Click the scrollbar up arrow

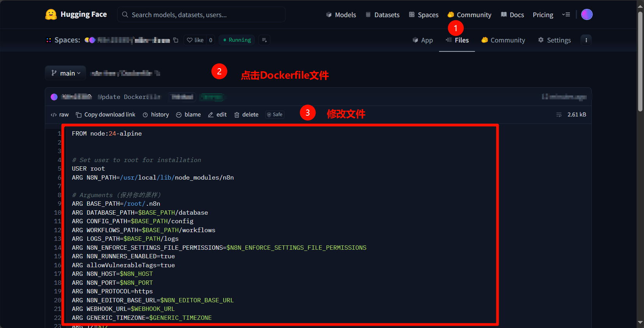click(x=640, y=6)
